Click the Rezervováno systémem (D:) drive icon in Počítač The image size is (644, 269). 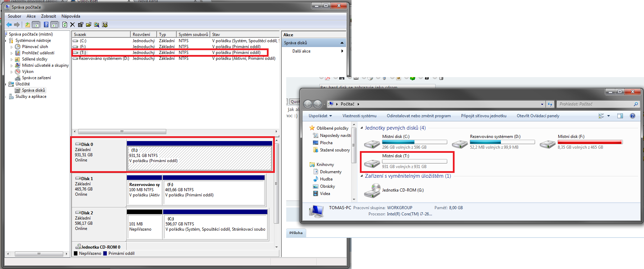click(x=460, y=143)
